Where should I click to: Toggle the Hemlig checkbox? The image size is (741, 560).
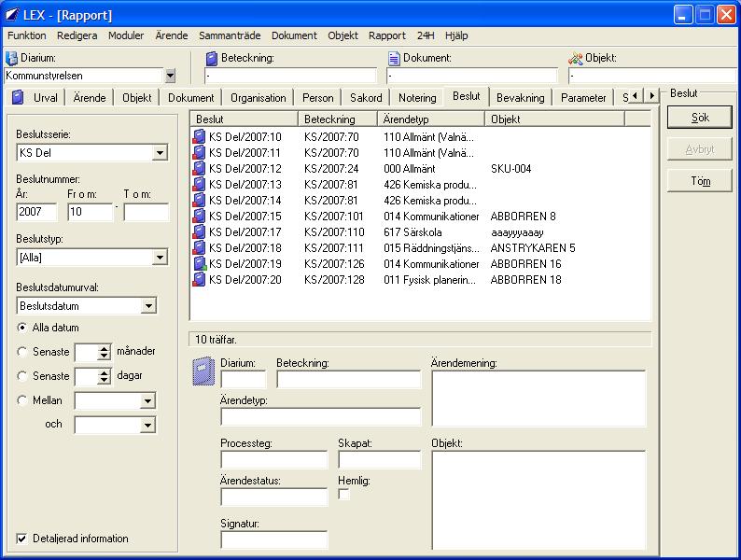point(343,495)
